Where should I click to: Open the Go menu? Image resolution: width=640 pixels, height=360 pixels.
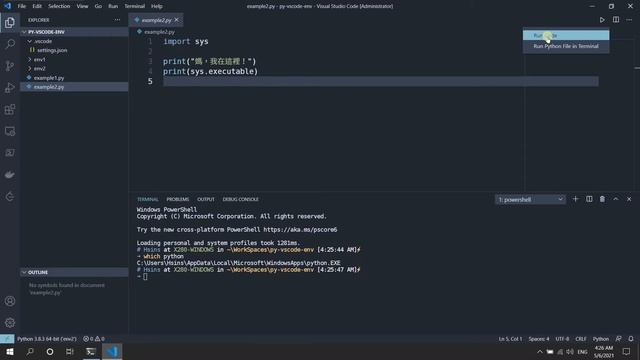(x=98, y=6)
